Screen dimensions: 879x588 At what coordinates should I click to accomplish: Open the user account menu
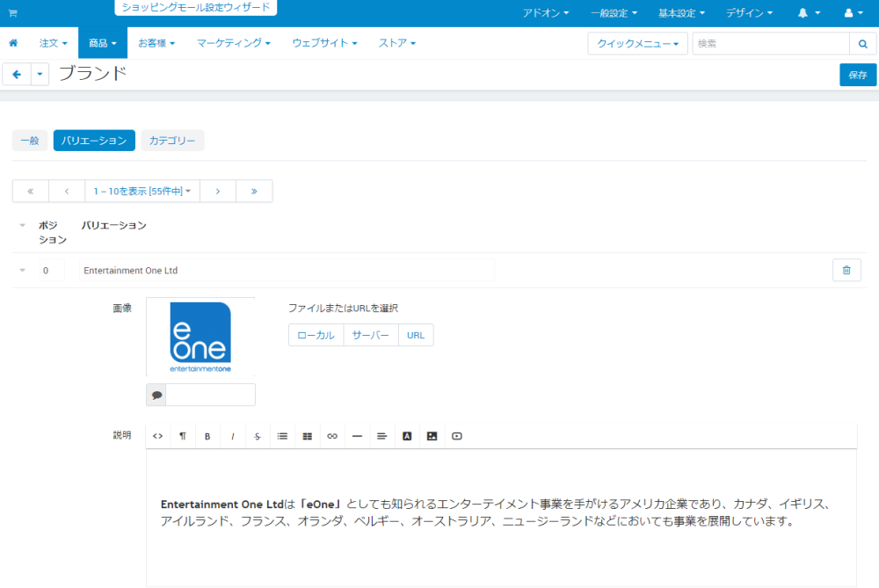pyautogui.click(x=854, y=13)
